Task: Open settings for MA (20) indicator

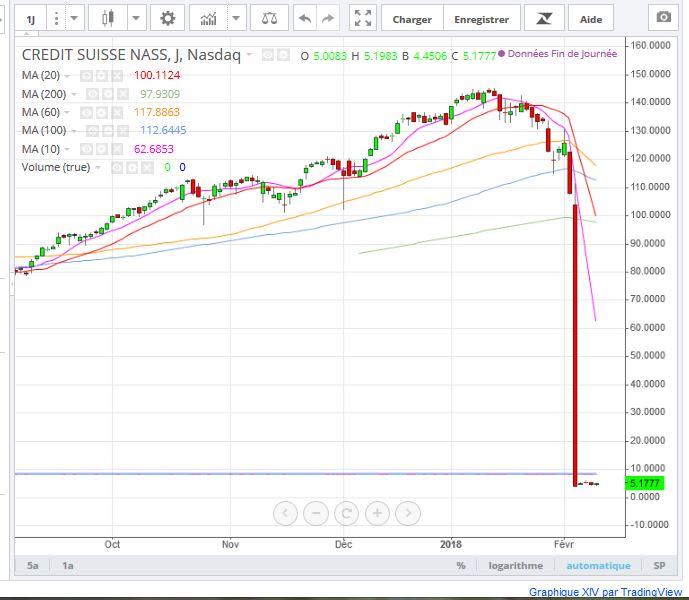Action: click(x=102, y=76)
